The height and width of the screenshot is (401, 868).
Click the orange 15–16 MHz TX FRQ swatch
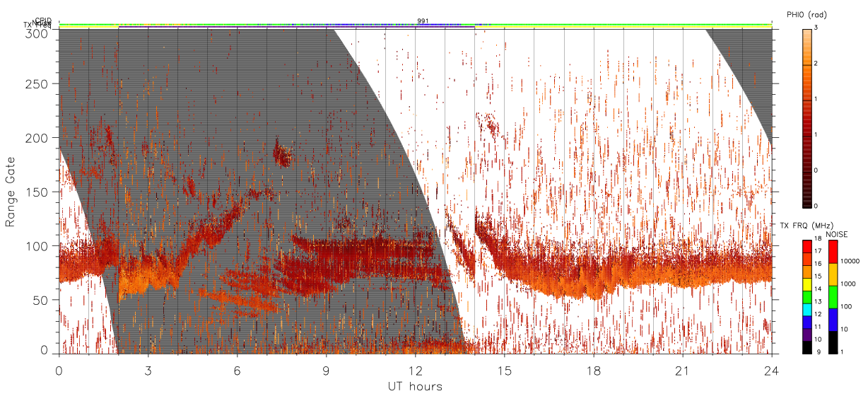click(807, 272)
